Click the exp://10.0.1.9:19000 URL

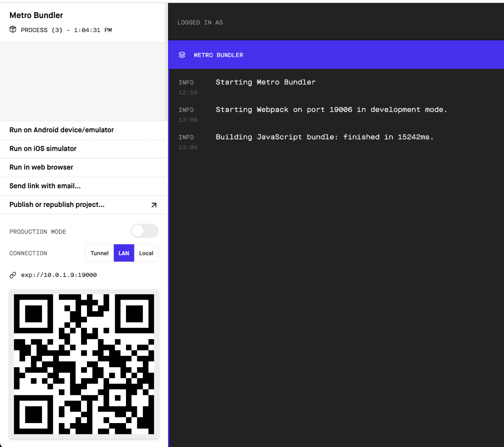coord(59,275)
